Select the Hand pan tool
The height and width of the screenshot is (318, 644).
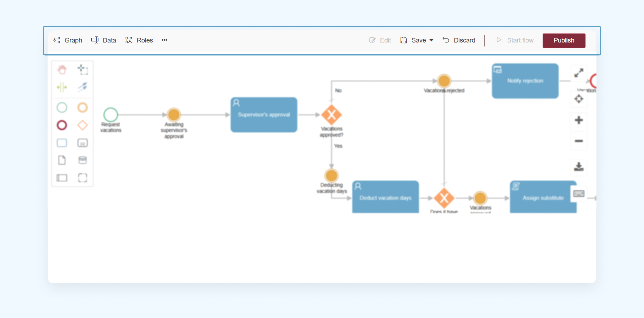click(x=62, y=70)
